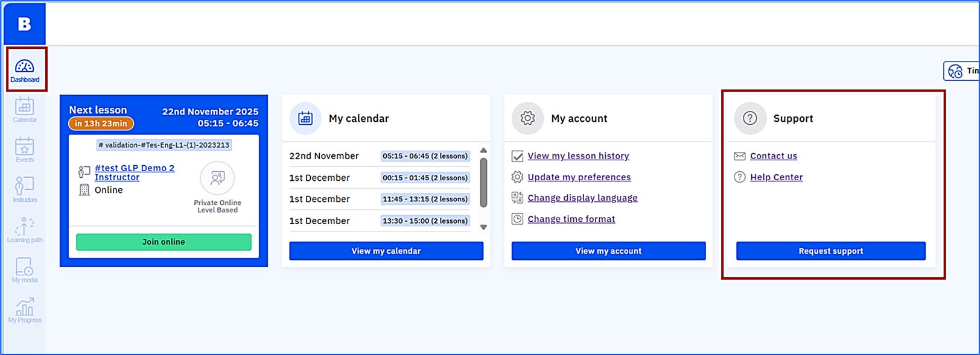Open Learning path in sidebar
Viewport: 980px width, 355px height.
(x=25, y=230)
